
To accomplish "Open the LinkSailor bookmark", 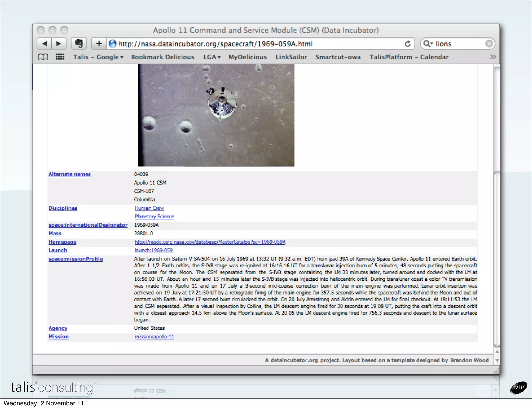I will [x=291, y=57].
